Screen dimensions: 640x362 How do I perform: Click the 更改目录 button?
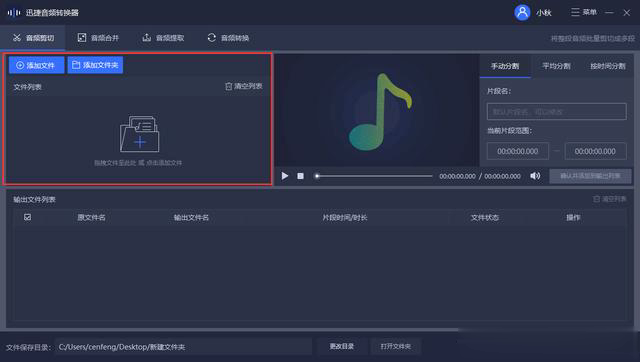[x=342, y=346]
